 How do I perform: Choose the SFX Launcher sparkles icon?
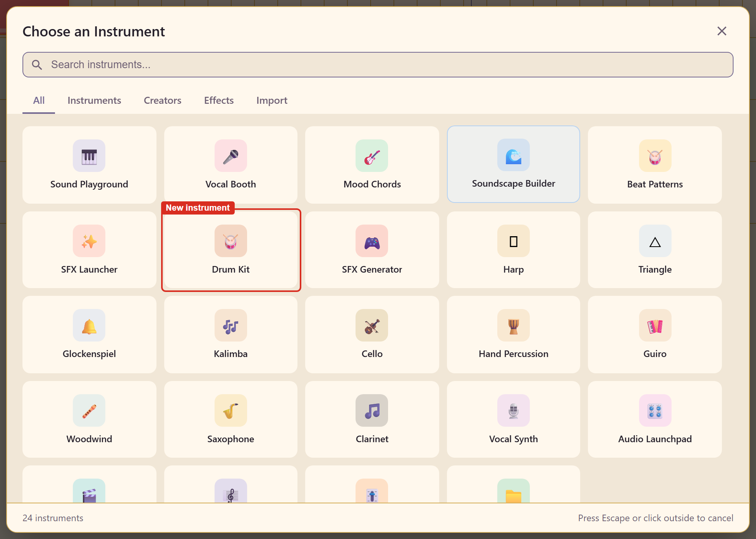click(x=89, y=241)
